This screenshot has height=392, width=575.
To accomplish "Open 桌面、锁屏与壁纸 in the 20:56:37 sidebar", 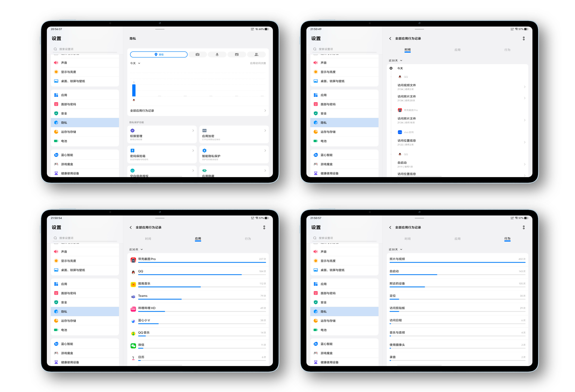I will point(85,81).
